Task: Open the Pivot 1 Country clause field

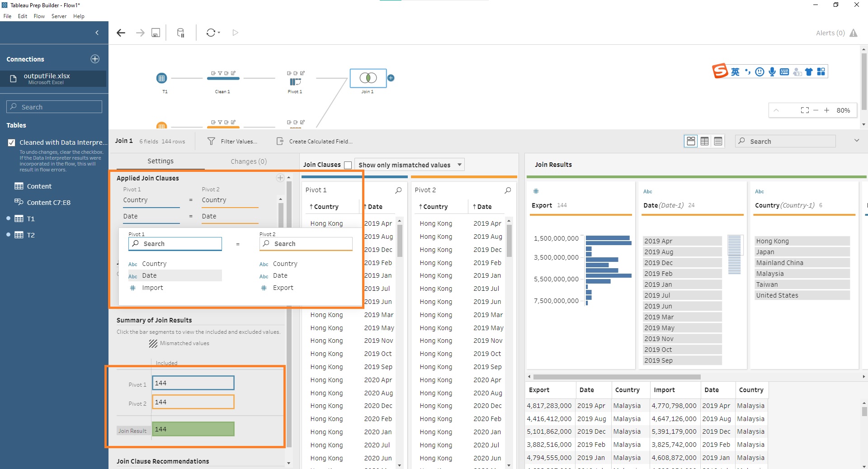Action: (151, 200)
